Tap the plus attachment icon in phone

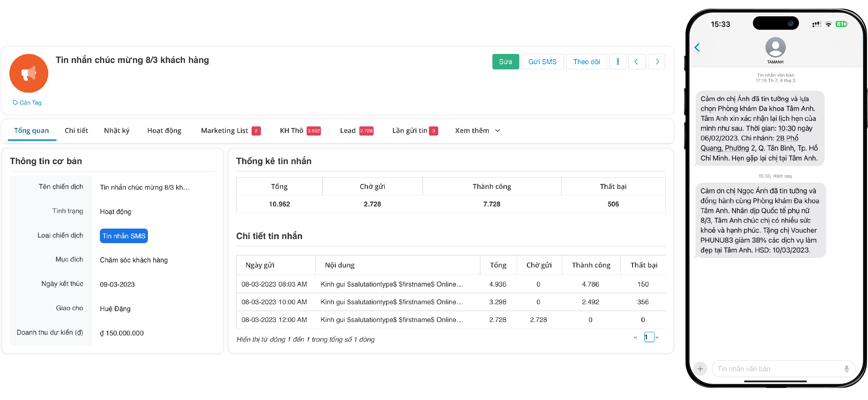tap(700, 369)
